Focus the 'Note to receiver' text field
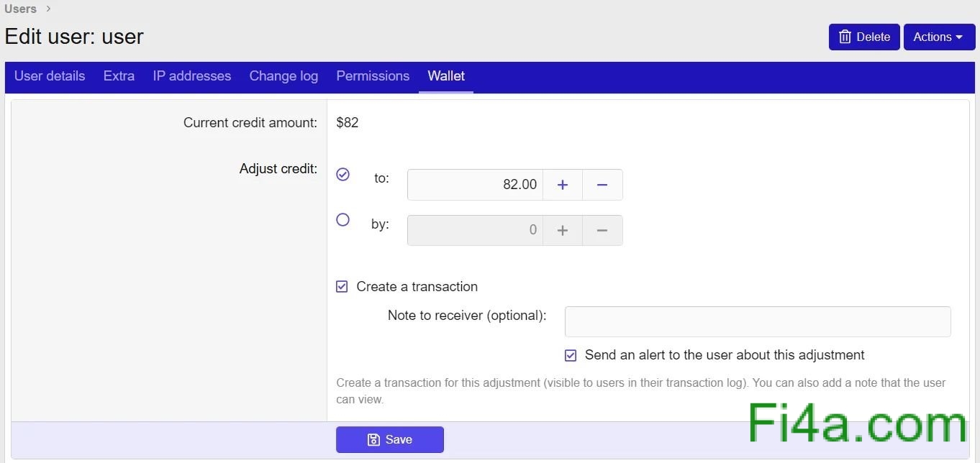 757,321
